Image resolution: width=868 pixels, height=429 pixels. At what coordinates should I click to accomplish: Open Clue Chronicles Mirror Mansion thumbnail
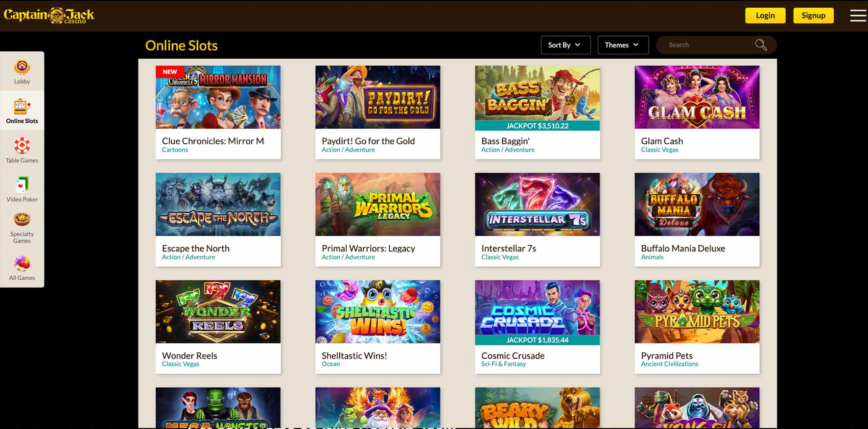click(x=218, y=97)
